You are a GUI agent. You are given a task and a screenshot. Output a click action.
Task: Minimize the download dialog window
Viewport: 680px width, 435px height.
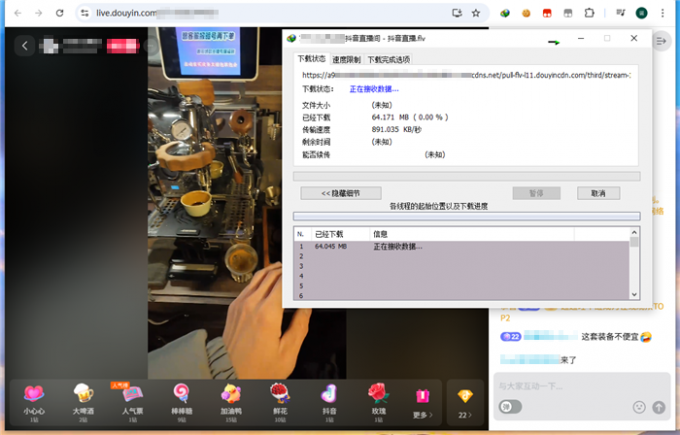pos(581,39)
